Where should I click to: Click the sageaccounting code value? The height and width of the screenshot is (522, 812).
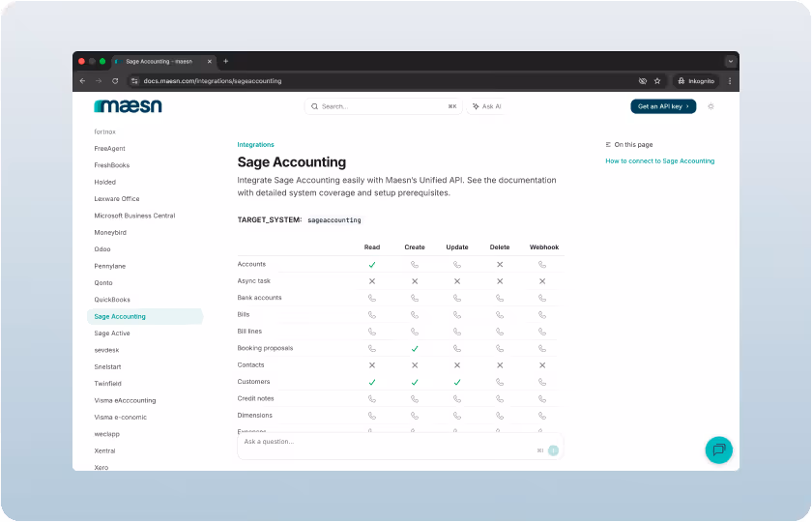[334, 220]
